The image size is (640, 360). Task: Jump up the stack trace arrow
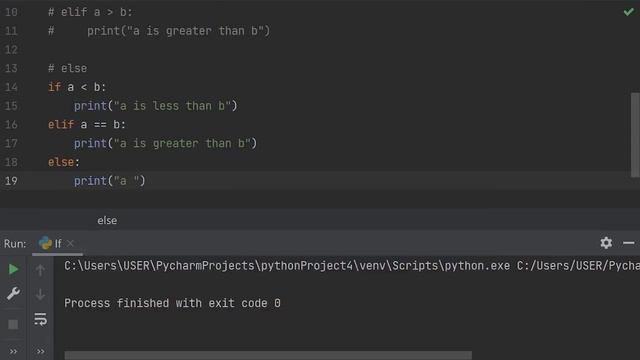click(40, 270)
